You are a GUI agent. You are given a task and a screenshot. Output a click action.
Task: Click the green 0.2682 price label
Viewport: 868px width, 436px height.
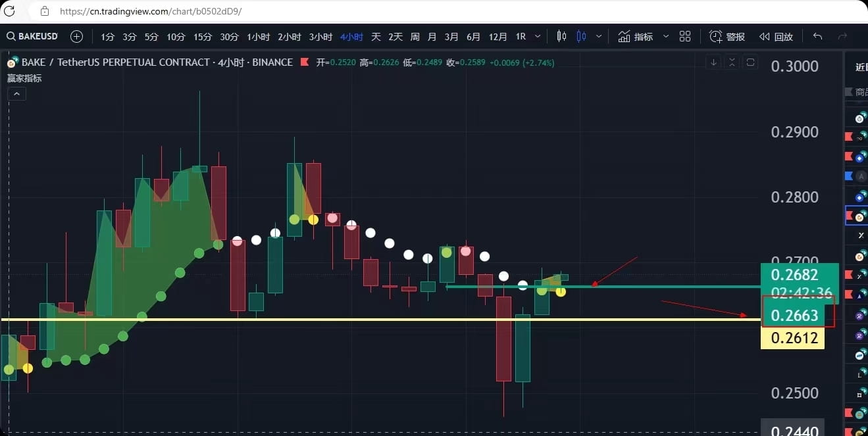point(795,275)
